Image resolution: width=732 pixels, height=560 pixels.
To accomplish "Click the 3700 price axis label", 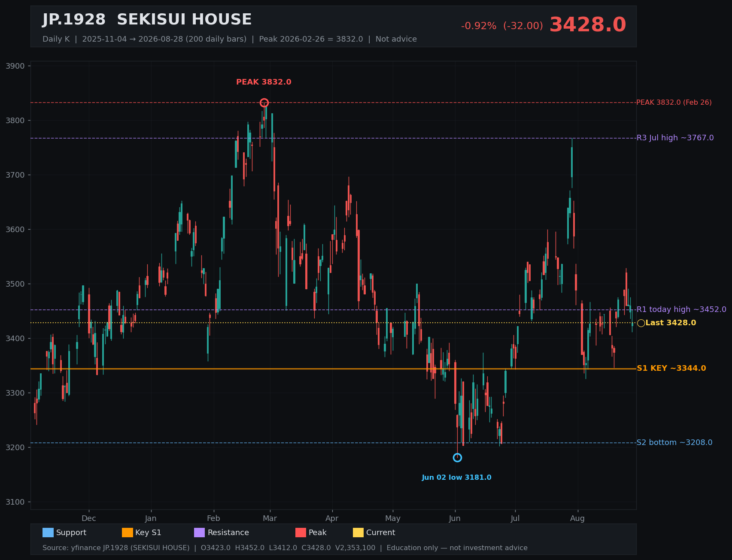I will [x=15, y=175].
